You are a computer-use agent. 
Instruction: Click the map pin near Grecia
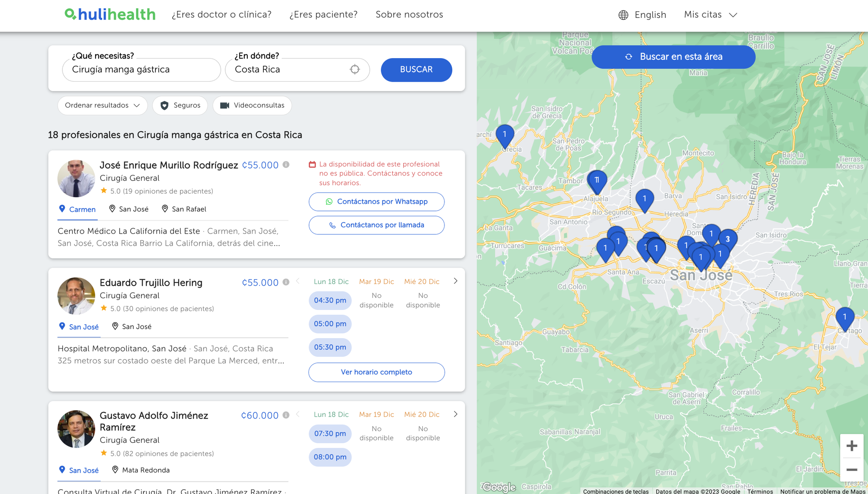(x=505, y=135)
